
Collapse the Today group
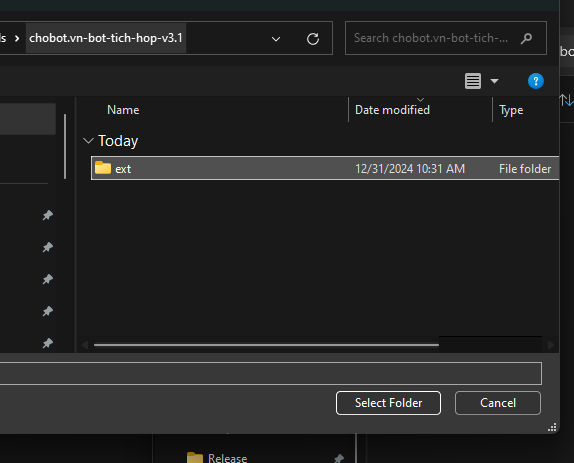coord(88,141)
